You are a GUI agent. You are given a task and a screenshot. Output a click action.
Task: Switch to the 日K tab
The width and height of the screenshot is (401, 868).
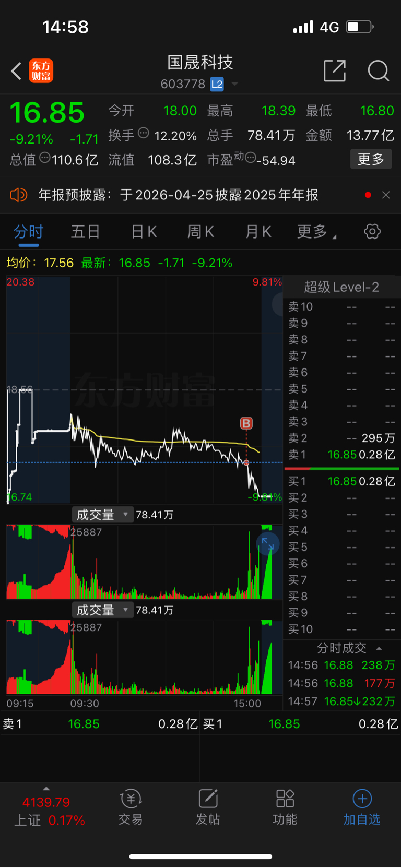pyautogui.click(x=144, y=232)
